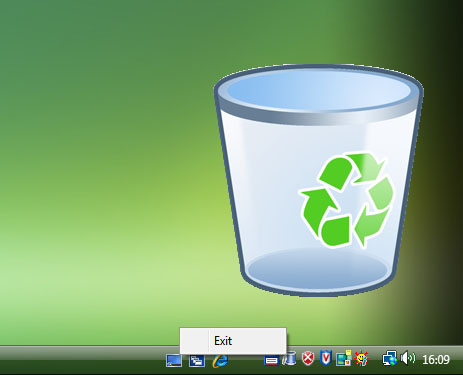Click the green recycle arrows symbol
Viewport: 463px width, 375px height.
pos(346,200)
